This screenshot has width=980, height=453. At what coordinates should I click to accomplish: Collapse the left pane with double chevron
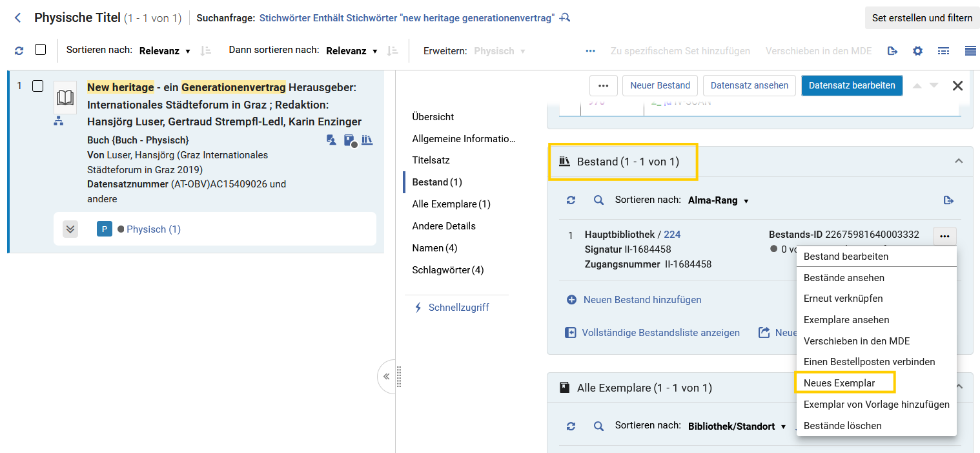[386, 376]
